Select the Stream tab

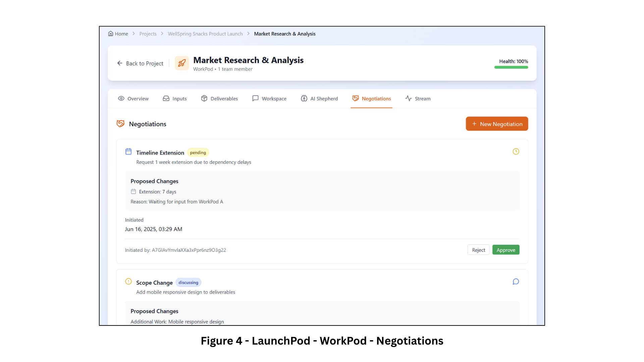click(418, 99)
